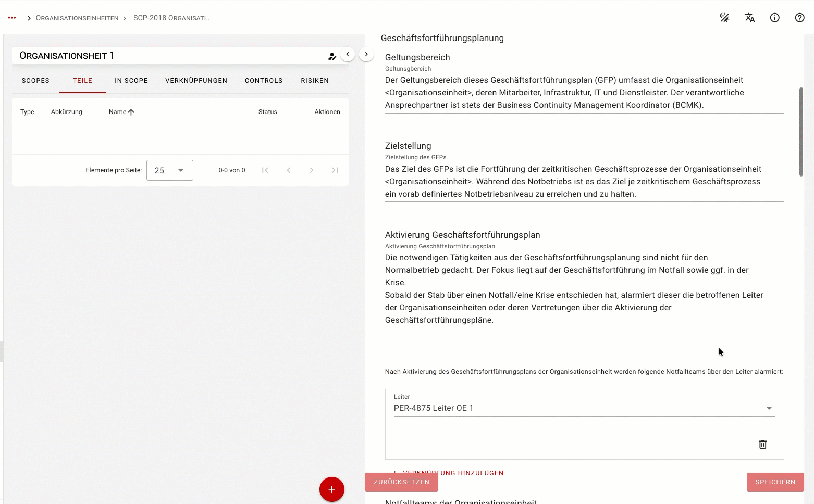Open the In Scope tab
This screenshot has width=814, height=504.
pos(131,81)
